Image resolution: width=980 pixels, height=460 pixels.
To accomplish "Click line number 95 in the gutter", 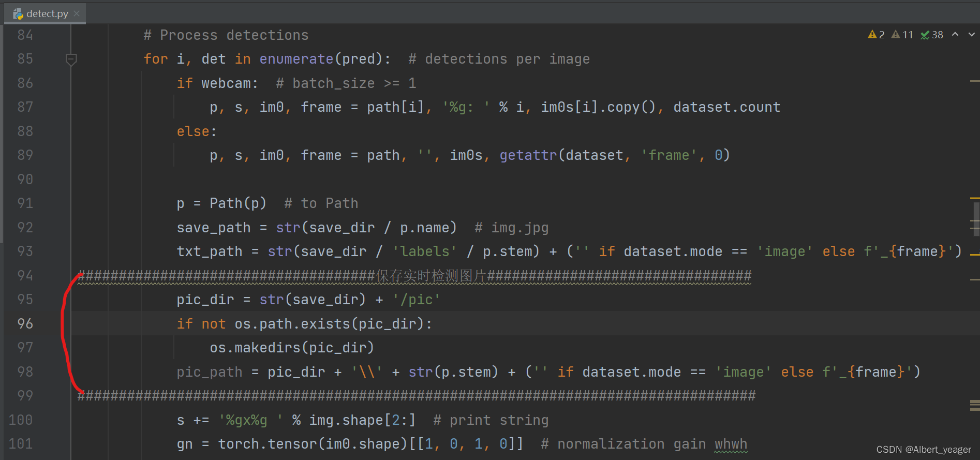I will pos(25,300).
